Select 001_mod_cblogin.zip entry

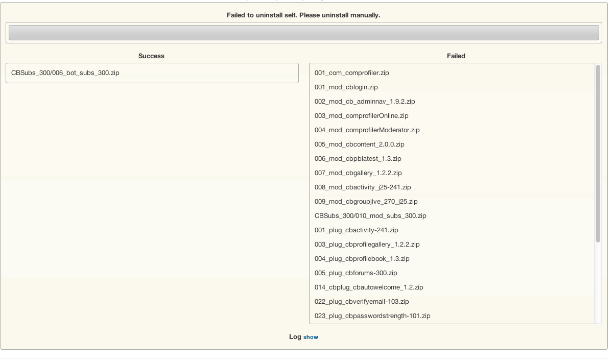click(346, 87)
